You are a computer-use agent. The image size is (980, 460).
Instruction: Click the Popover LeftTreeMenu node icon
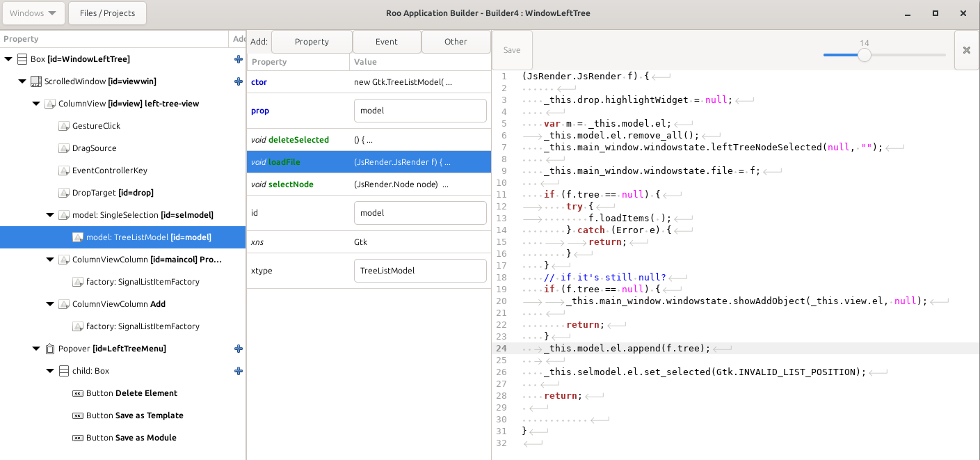[50, 349]
